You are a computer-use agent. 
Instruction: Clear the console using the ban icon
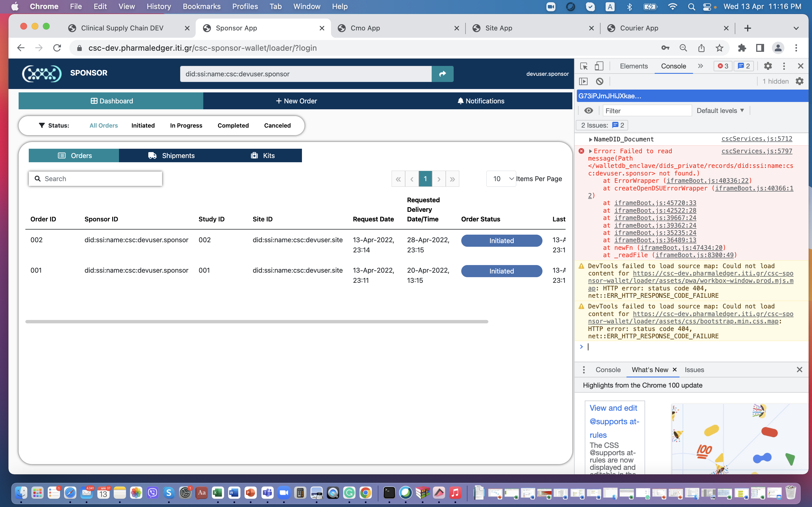click(x=600, y=81)
